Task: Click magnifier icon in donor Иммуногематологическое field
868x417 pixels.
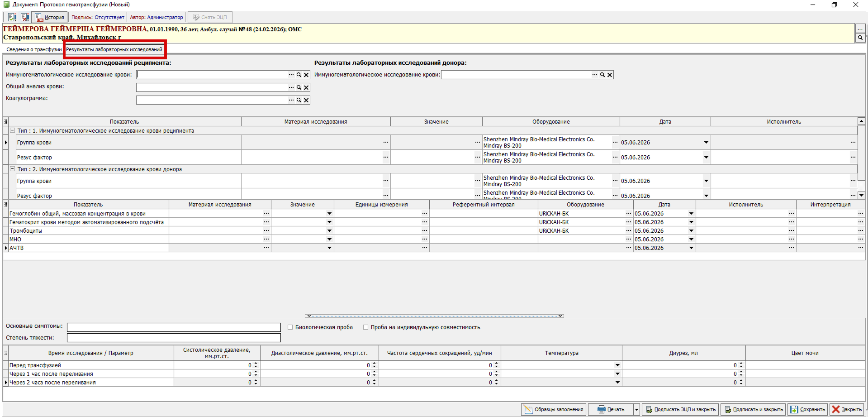Action: tap(602, 75)
